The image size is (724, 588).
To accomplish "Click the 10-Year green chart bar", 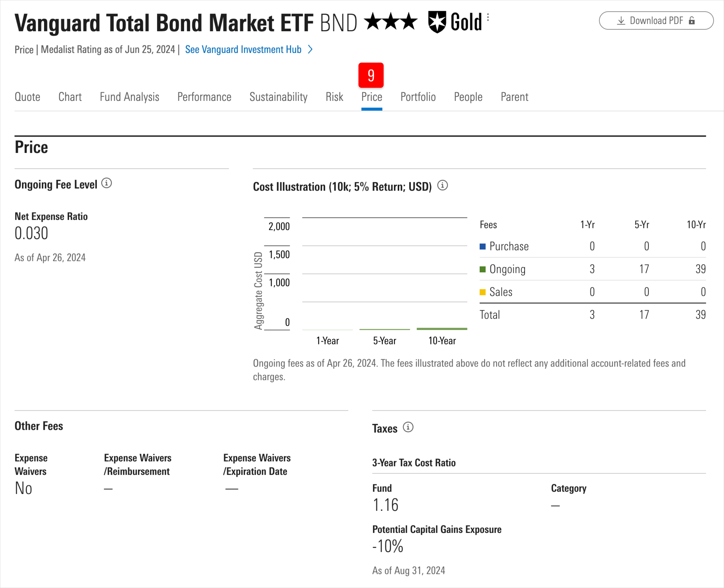I will [442, 328].
